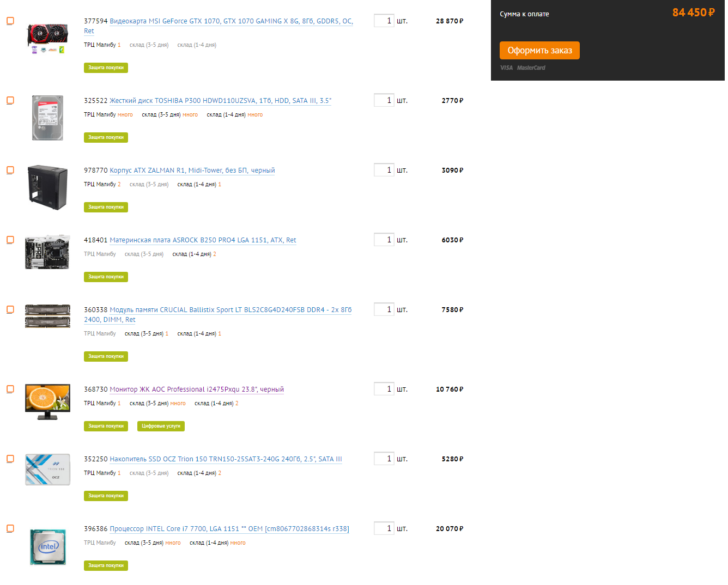The width and height of the screenshot is (728, 585).
Task: Open Процессор INTEL Core i7 7700 link
Action: tap(229, 529)
